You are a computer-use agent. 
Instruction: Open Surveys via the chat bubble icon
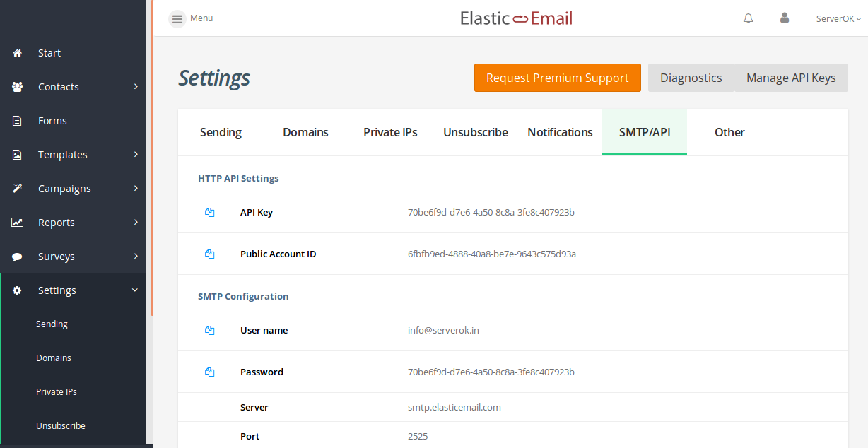click(17, 256)
